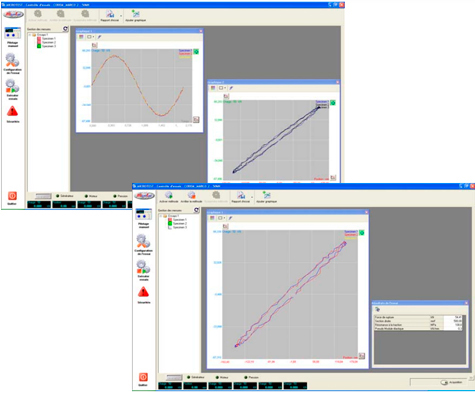Click Ajouter graphique in the sine-graph window toolbar
Image resolution: width=475 pixels, height=397 pixels.
tap(135, 16)
